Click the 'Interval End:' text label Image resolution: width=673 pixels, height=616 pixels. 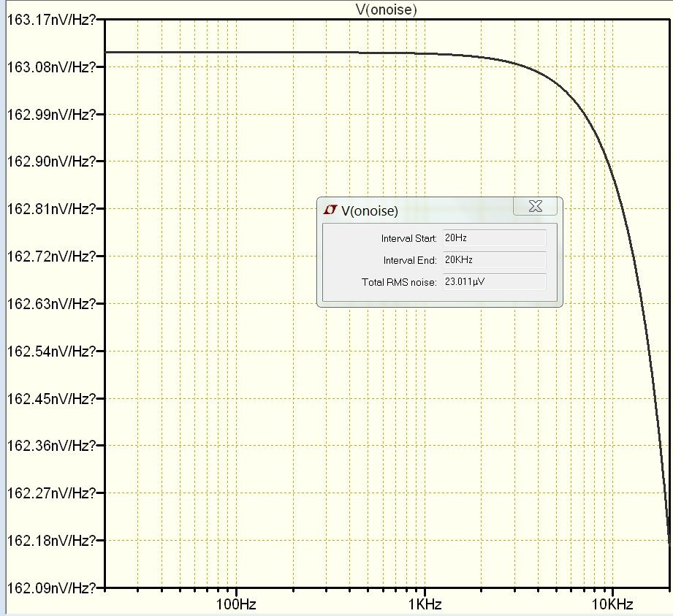[x=410, y=261]
